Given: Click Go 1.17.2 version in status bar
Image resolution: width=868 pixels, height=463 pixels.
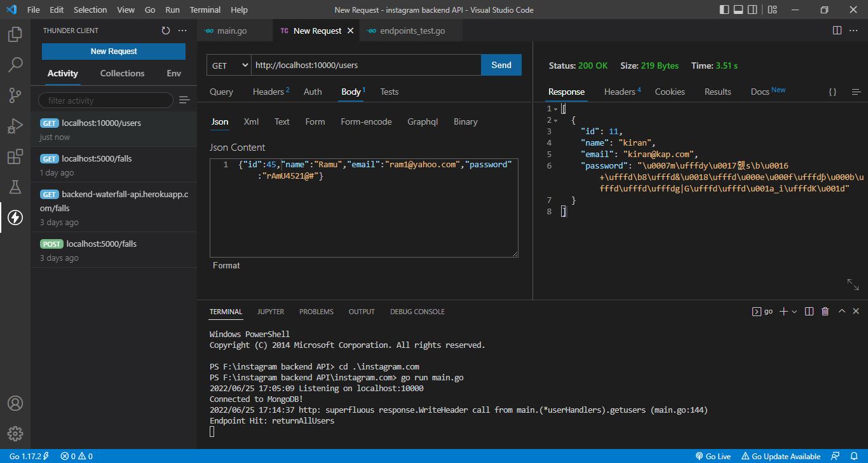Looking at the screenshot, I should click(29, 456).
